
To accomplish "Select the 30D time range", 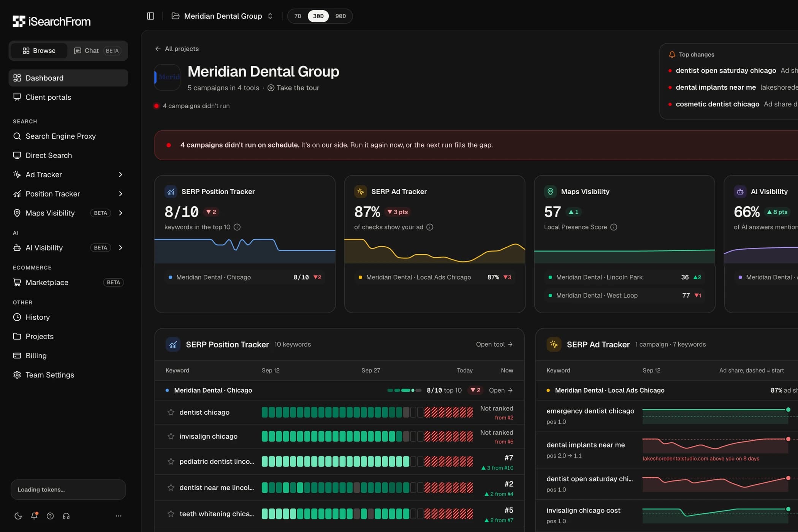I will click(x=318, y=16).
